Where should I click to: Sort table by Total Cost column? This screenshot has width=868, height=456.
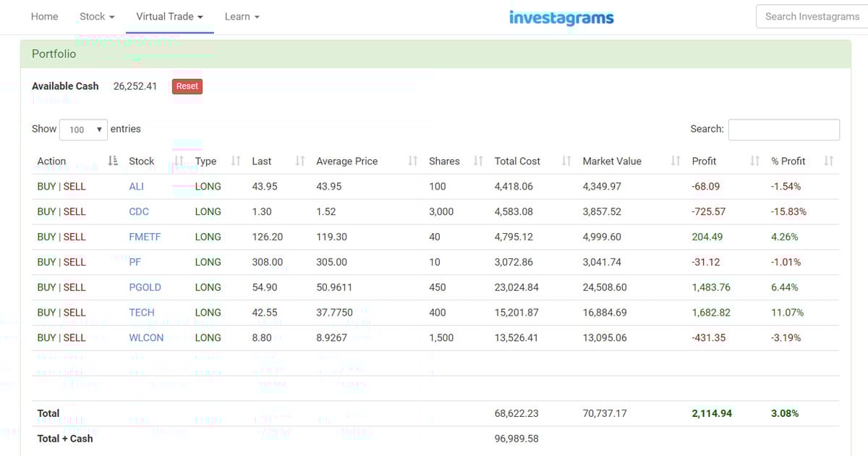532,161
